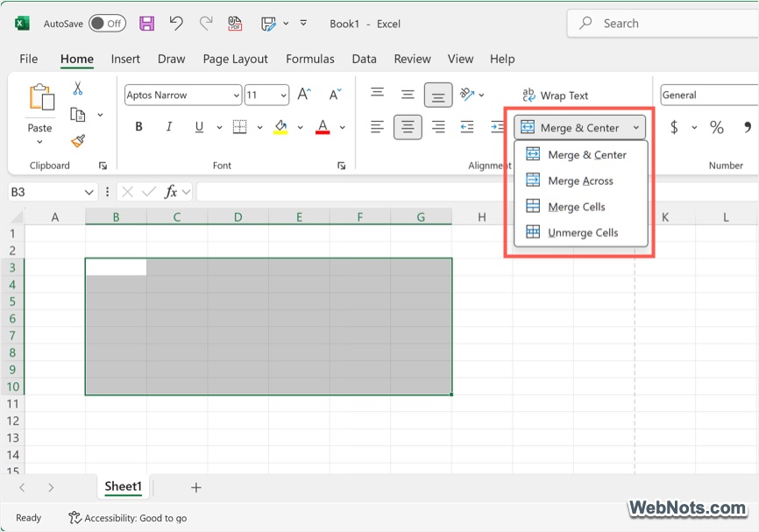This screenshot has width=759, height=532.
Task: Open Clipboard group dialog launcher
Action: point(103,166)
